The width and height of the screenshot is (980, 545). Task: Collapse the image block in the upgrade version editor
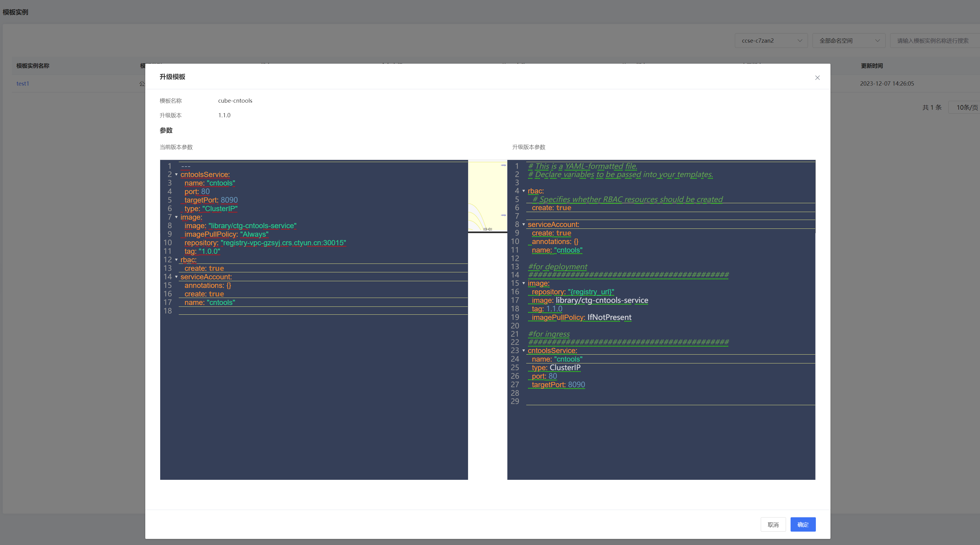pos(523,284)
